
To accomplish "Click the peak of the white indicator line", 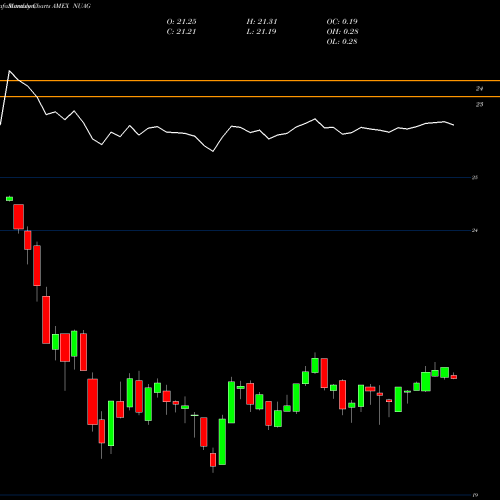I will coord(9,71).
